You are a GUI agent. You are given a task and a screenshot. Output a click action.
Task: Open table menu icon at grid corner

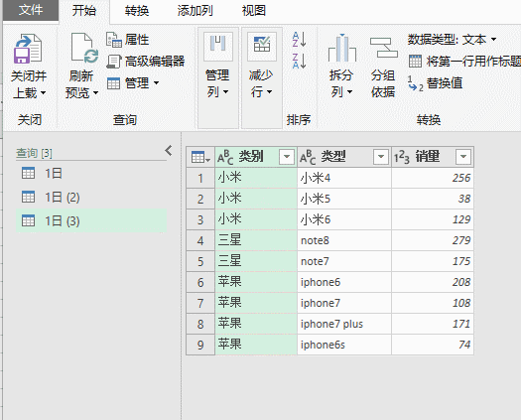point(200,157)
